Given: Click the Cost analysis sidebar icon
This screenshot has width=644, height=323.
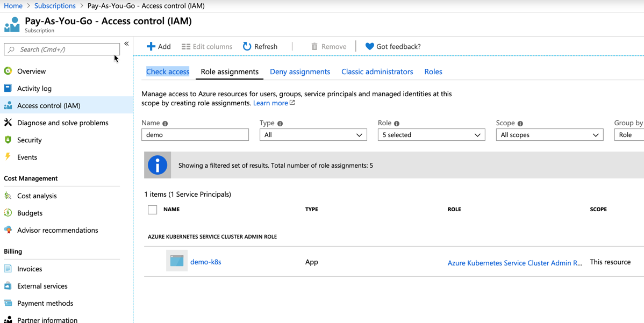Looking at the screenshot, I should point(8,196).
